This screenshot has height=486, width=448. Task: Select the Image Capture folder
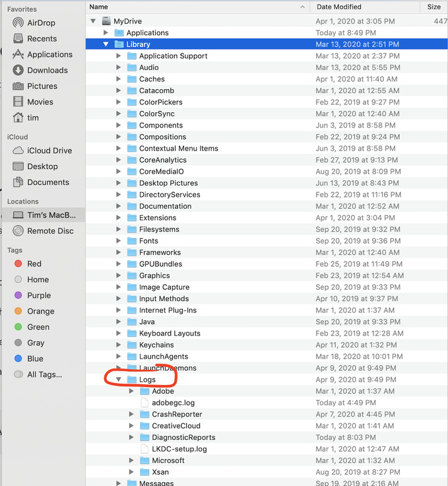pos(164,287)
